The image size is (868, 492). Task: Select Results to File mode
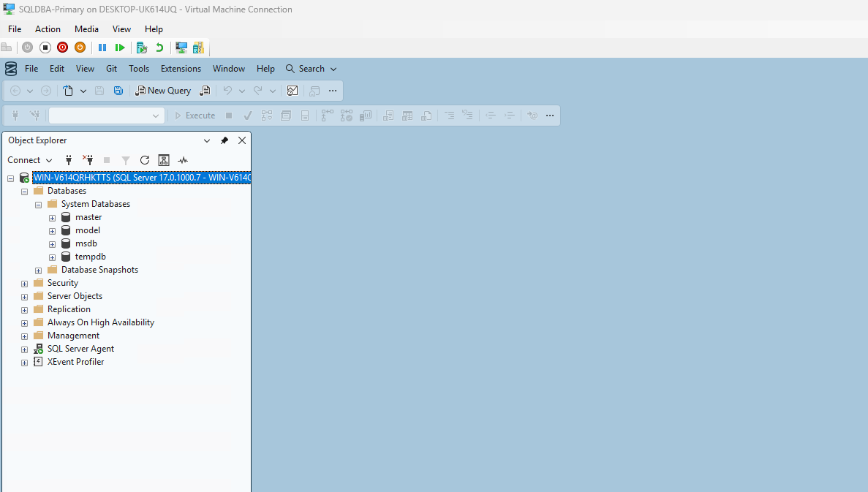426,116
